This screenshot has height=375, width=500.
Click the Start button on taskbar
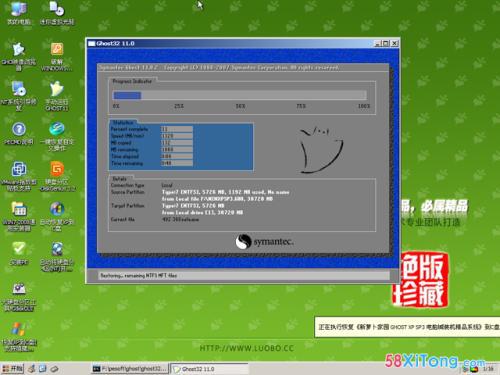tap(12, 368)
